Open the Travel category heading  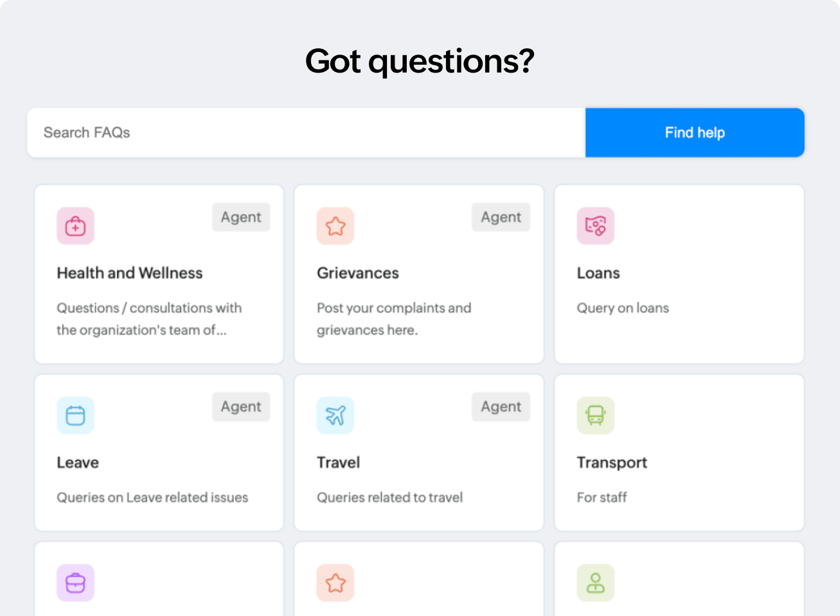click(338, 462)
